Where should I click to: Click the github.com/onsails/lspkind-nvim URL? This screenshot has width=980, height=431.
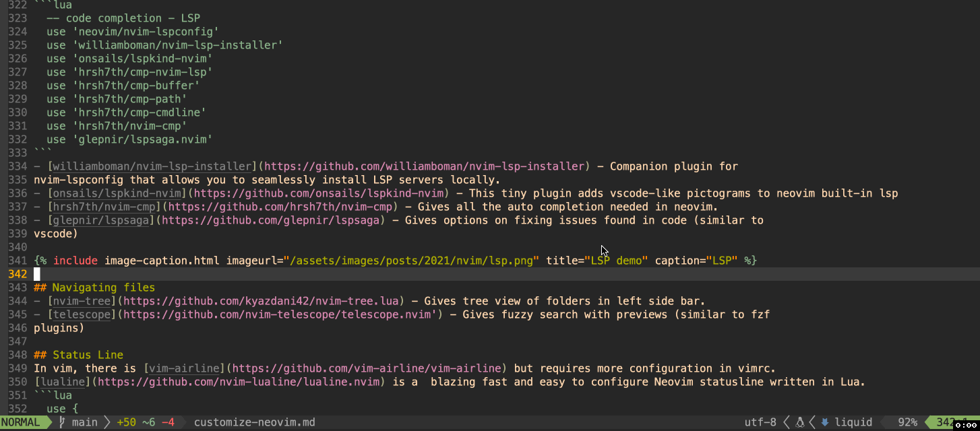[x=320, y=193]
